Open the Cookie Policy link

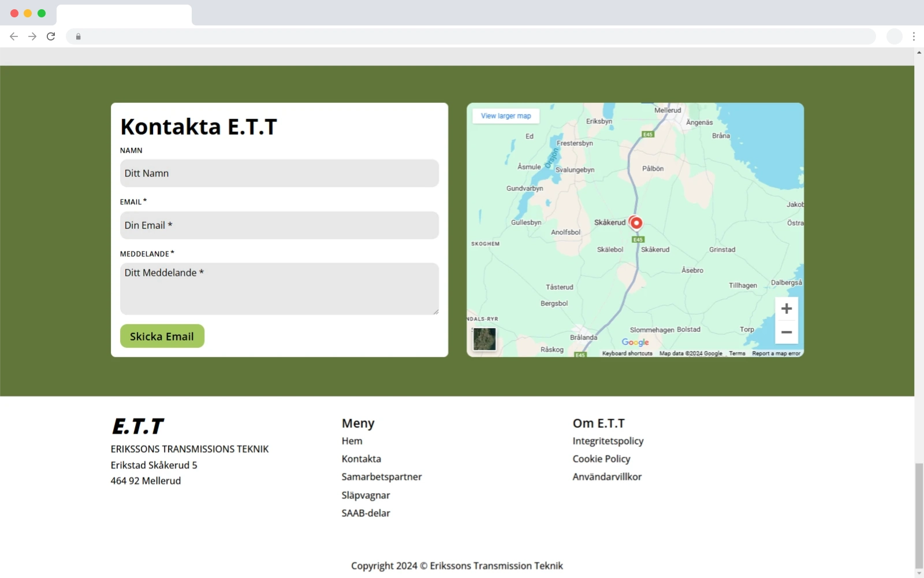click(601, 459)
